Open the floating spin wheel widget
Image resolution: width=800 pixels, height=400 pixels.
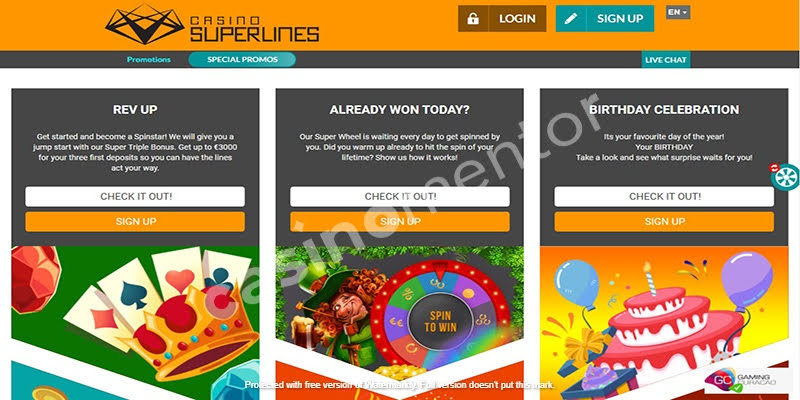tap(786, 177)
